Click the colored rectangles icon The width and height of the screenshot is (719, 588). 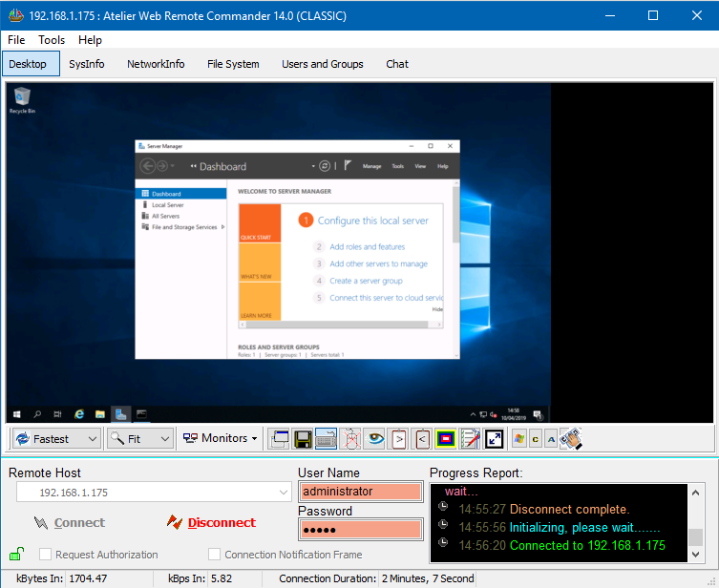point(446,439)
